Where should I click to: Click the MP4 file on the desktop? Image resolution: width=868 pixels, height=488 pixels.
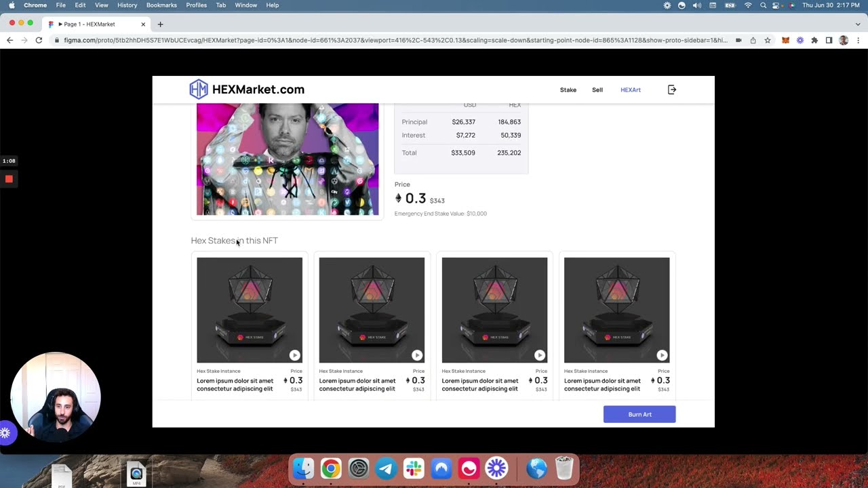(136, 474)
